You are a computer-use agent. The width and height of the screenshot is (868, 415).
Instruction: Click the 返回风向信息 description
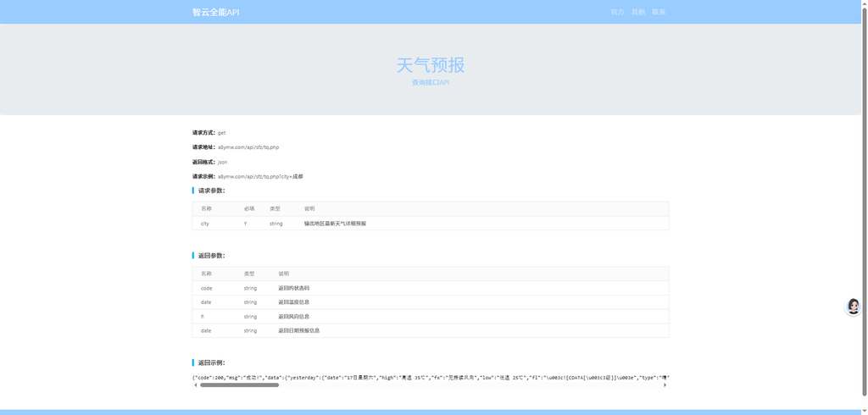click(294, 317)
